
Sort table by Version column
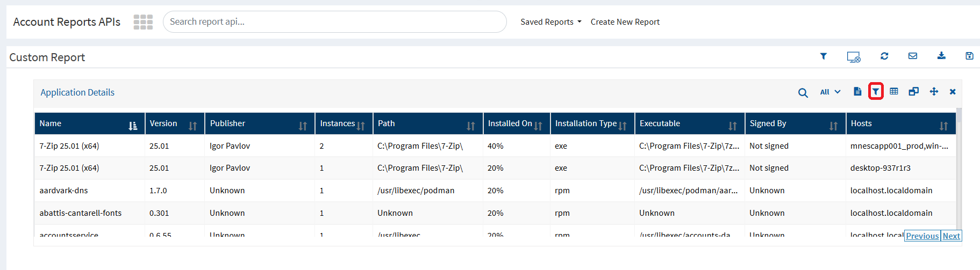(x=192, y=126)
